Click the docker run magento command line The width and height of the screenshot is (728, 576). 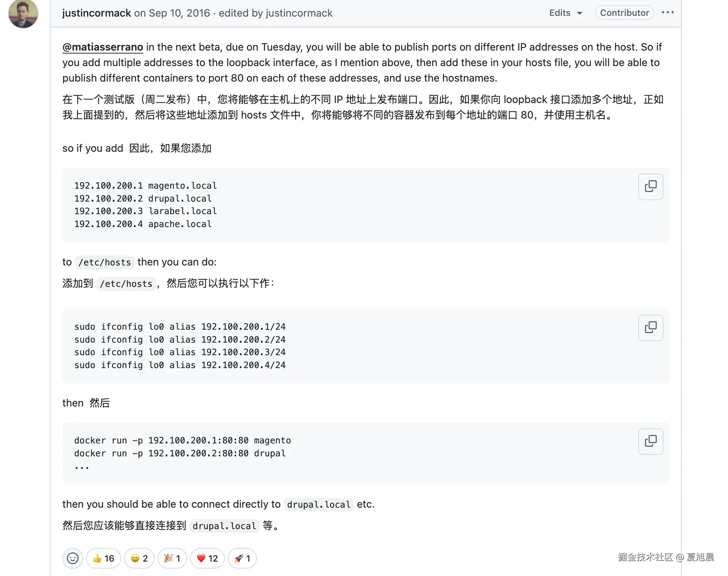coord(182,440)
